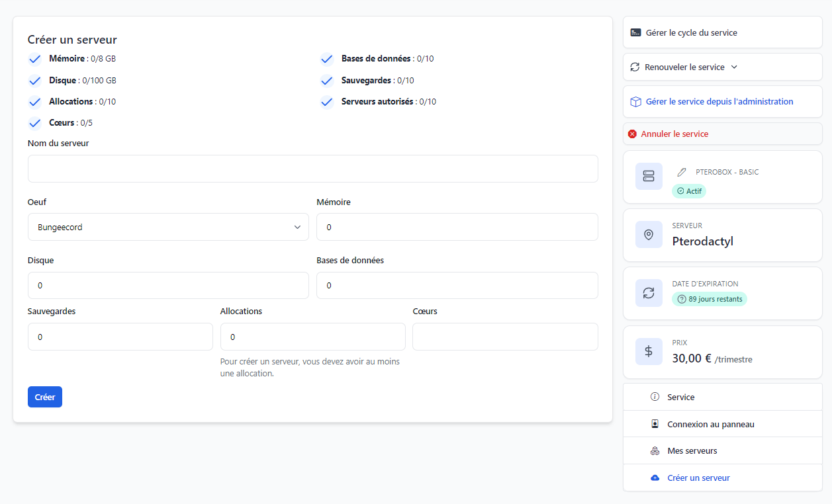Click the question mark on 89 jours restants

point(682,299)
